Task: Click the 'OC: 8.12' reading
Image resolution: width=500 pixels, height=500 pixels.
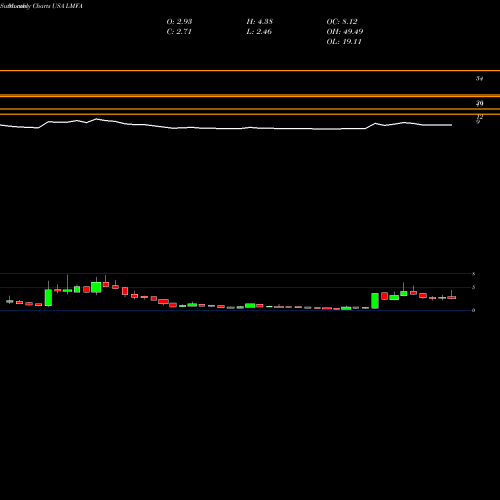Action: pyautogui.click(x=342, y=22)
